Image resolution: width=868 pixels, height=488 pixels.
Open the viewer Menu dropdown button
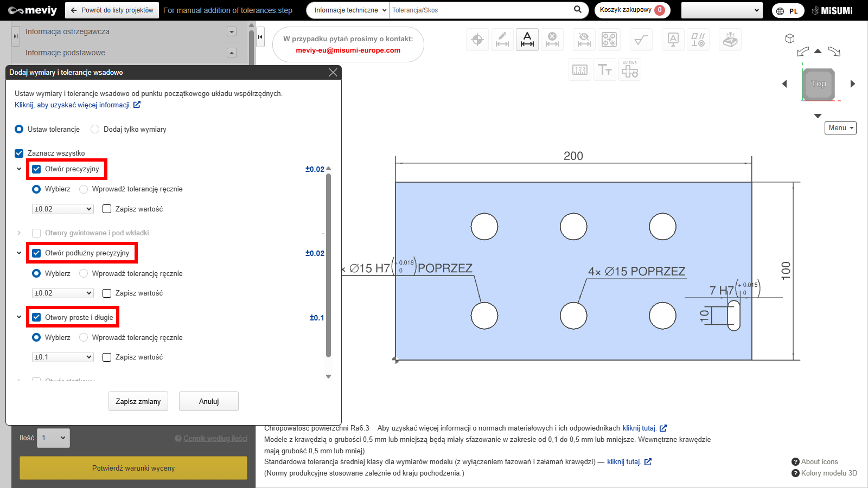(841, 128)
